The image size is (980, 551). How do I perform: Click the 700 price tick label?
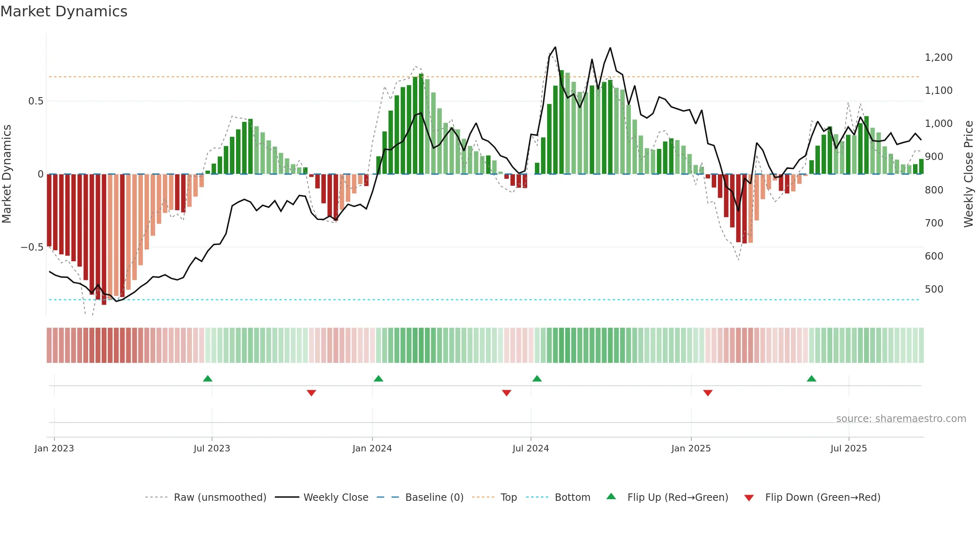[x=934, y=223]
